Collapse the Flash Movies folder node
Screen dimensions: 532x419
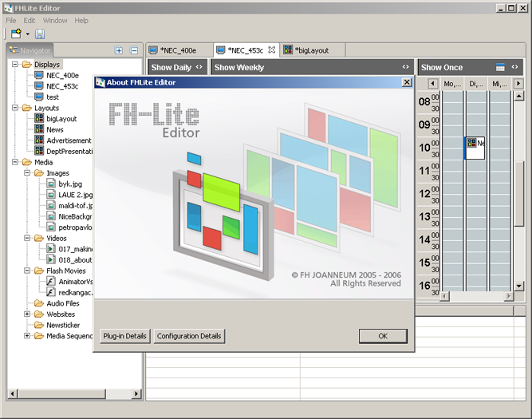(27, 271)
